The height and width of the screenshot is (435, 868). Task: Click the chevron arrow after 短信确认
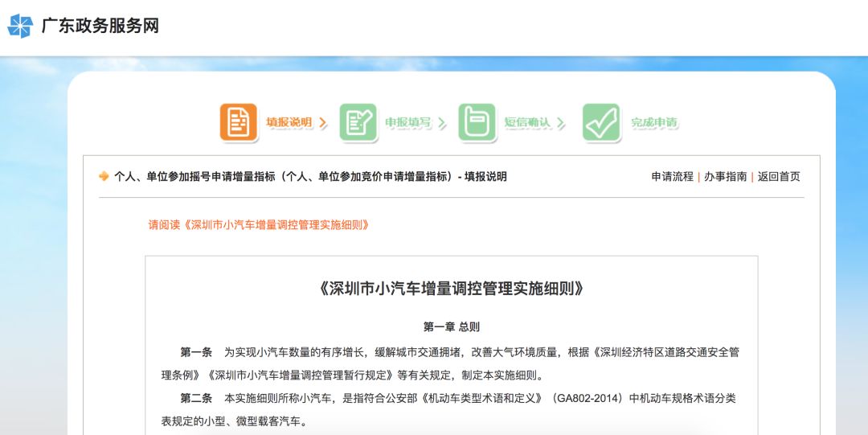(x=561, y=123)
